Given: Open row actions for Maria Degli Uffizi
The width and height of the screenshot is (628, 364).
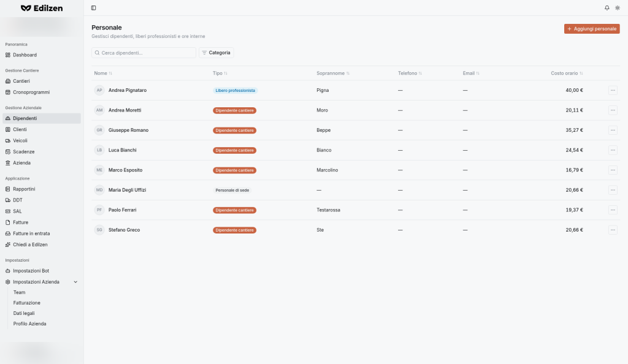Looking at the screenshot, I should (x=613, y=190).
